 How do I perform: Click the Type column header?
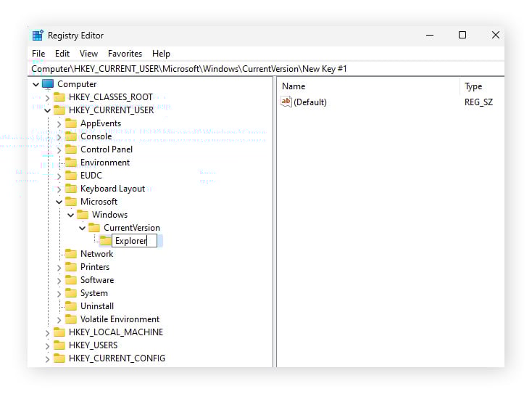click(x=482, y=86)
